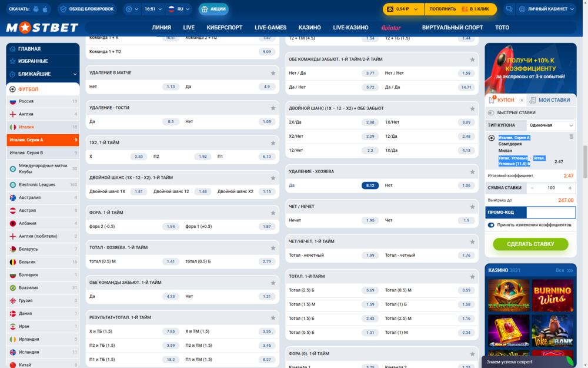Select Россия in the sidebar
The height and width of the screenshot is (368, 588).
tap(43, 101)
